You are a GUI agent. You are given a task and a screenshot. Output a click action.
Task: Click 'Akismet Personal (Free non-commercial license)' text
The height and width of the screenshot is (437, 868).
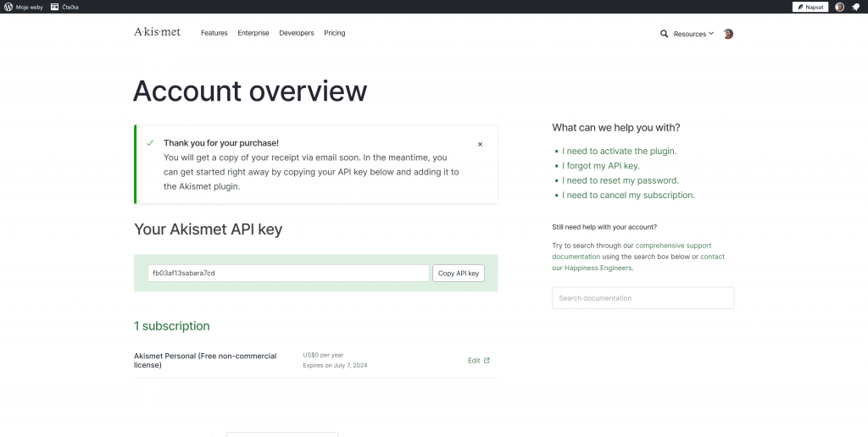pyautogui.click(x=205, y=361)
